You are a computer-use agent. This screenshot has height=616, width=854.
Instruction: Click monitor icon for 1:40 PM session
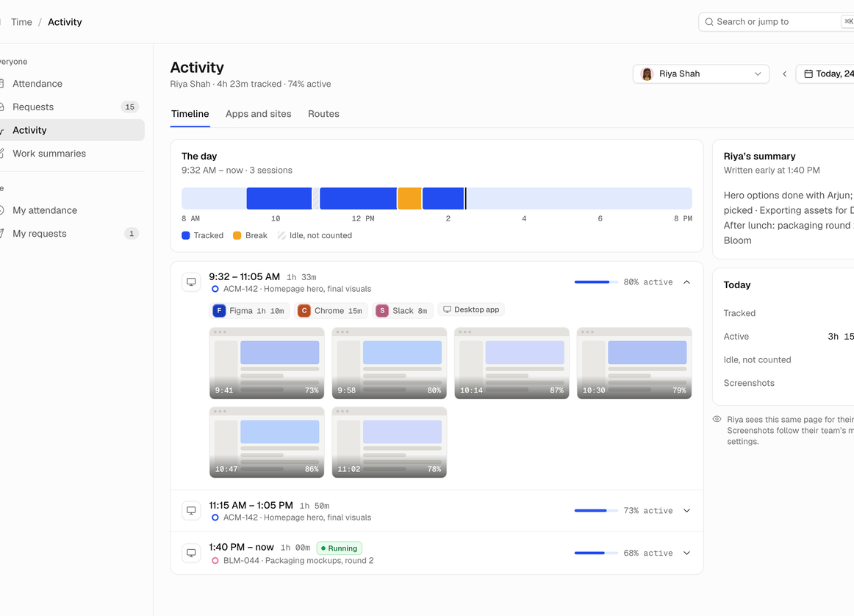[x=191, y=554]
